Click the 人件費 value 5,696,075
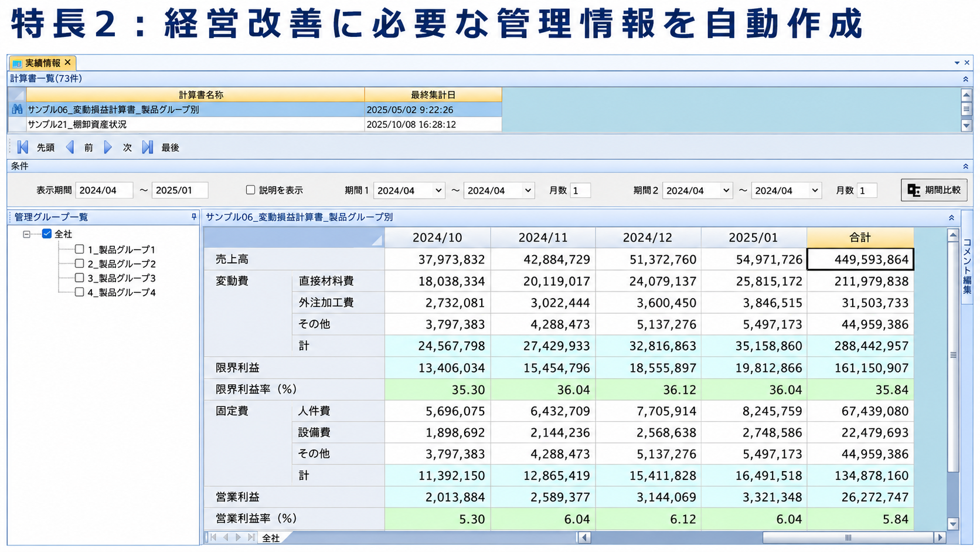 pos(437,411)
